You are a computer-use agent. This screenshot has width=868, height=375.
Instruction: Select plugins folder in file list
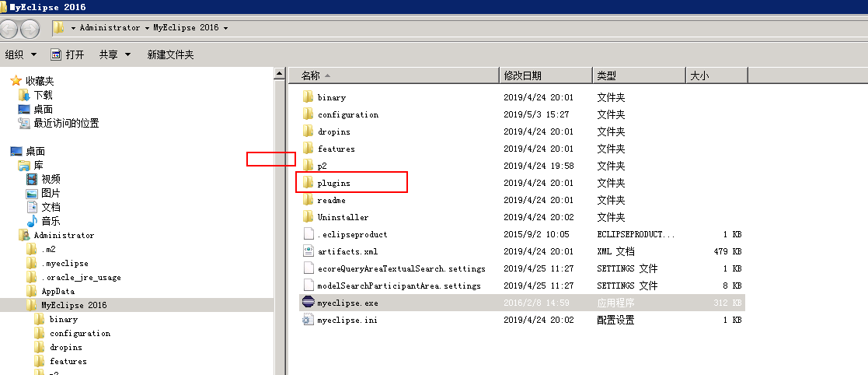click(334, 183)
